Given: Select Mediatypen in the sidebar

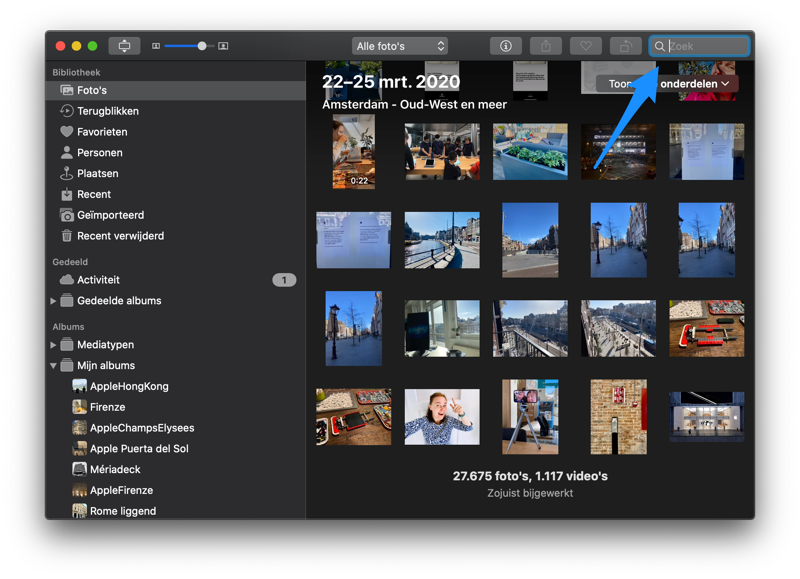Looking at the screenshot, I should 176,345.
